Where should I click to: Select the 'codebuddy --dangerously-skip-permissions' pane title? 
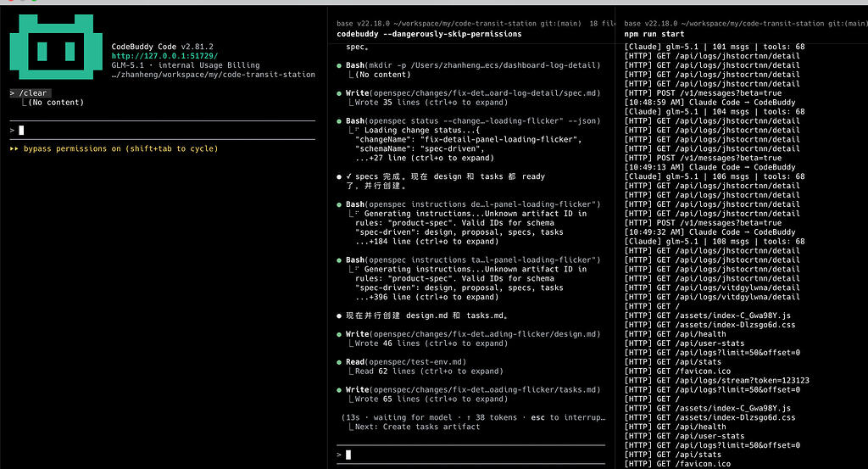429,34
